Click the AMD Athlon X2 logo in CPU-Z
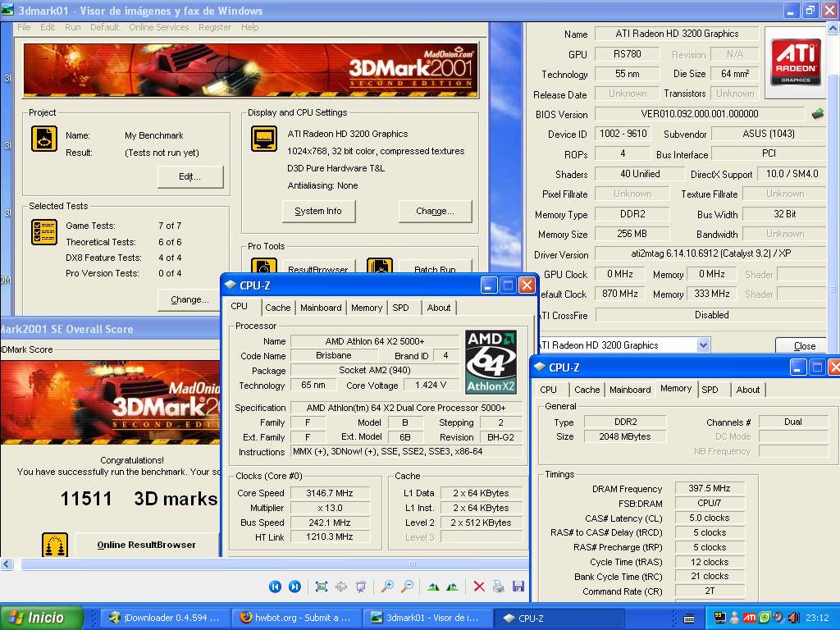 pos(491,362)
